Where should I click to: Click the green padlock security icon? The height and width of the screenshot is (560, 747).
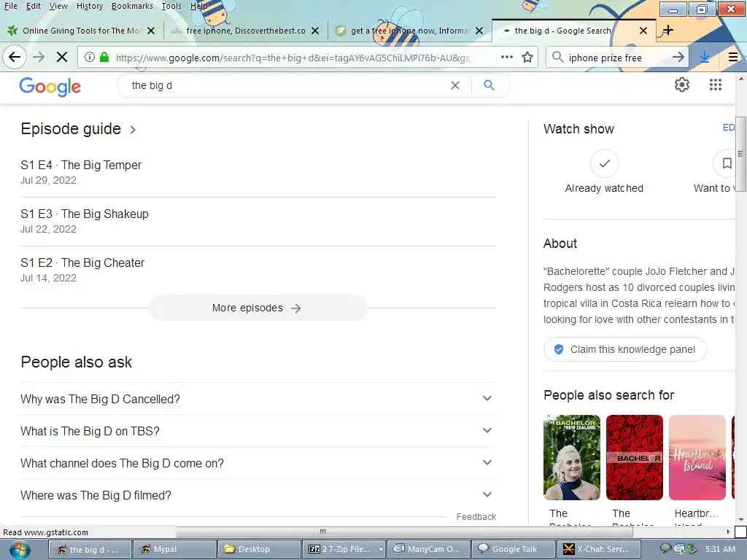[104, 57]
